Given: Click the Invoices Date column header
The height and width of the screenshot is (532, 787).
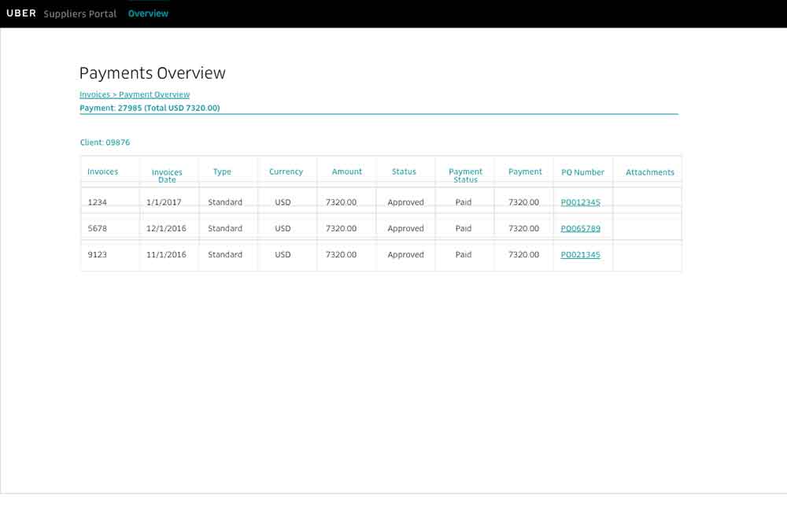Looking at the screenshot, I should pos(167,175).
